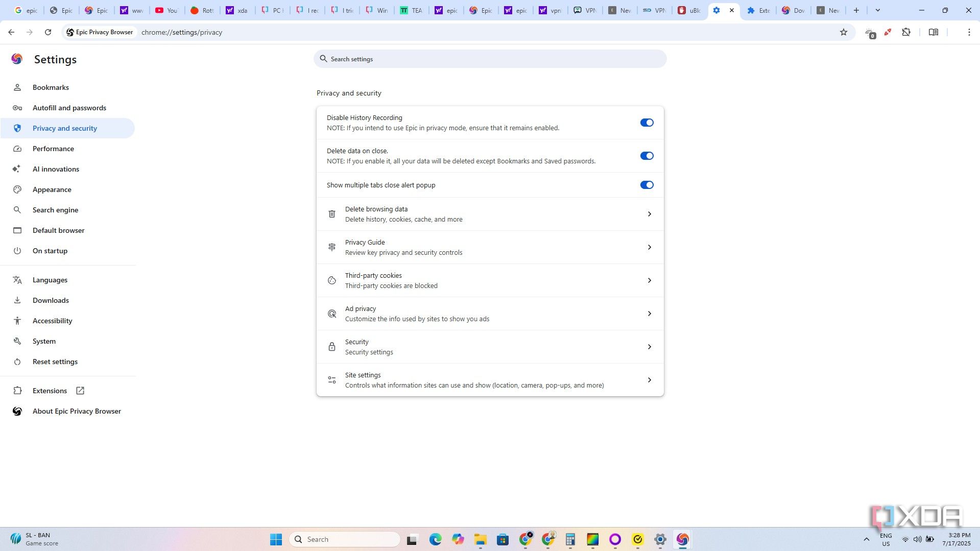Click the ad blocker counter icon in toolbar
The image size is (980, 551).
(870, 33)
